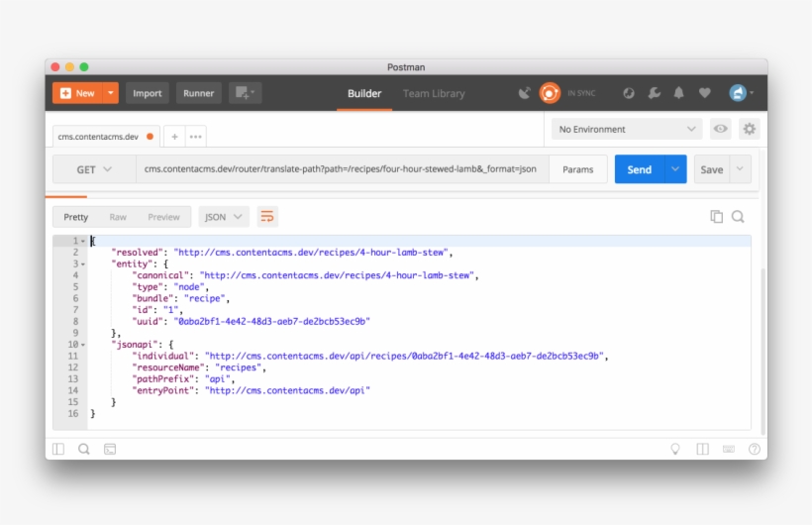Open the Runner from the toolbar

(198, 93)
